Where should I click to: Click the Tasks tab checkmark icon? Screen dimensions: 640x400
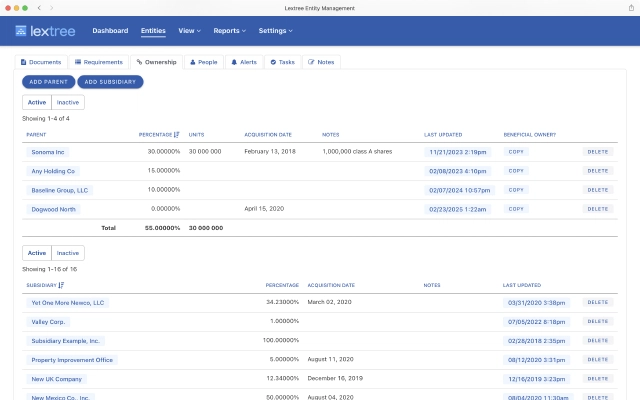pos(273,62)
